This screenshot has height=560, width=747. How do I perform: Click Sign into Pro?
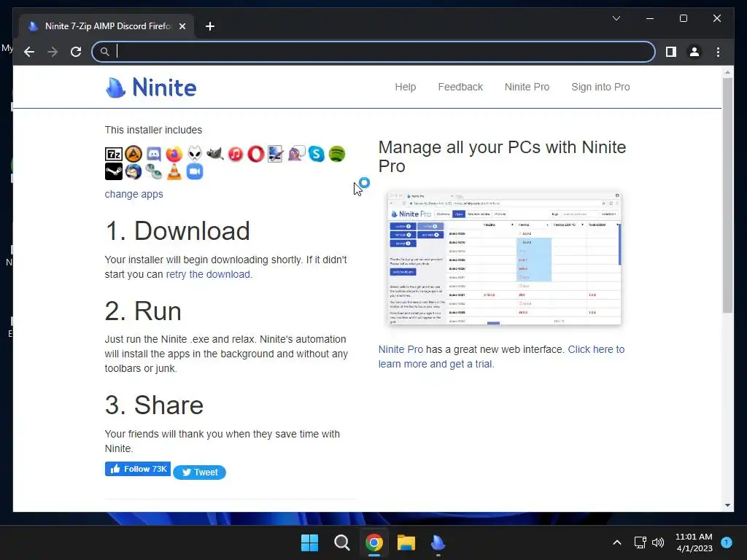tap(600, 87)
